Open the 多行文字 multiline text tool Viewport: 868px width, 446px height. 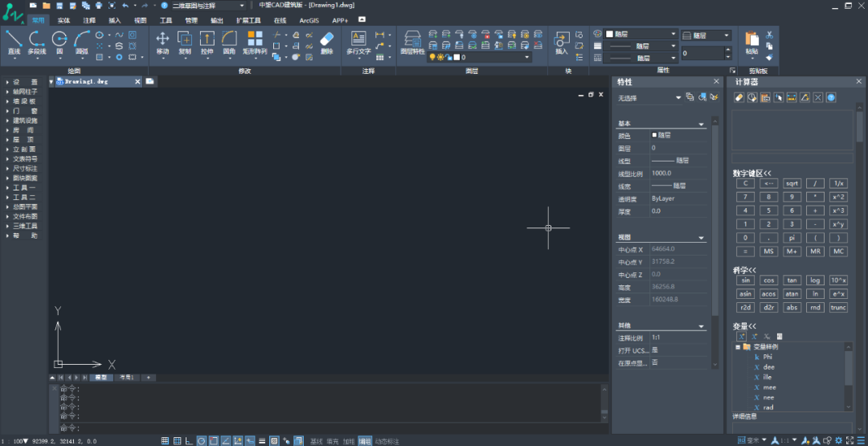click(358, 42)
